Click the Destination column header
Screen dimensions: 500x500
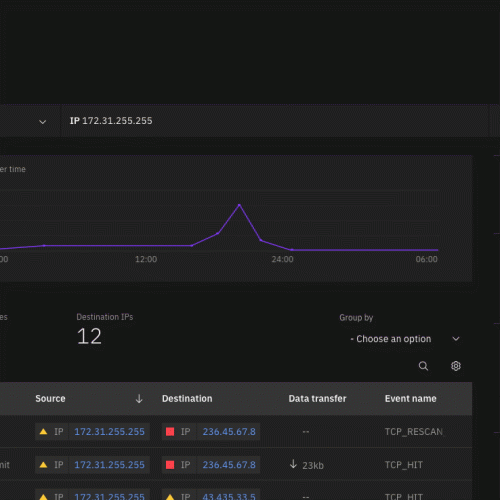click(187, 398)
